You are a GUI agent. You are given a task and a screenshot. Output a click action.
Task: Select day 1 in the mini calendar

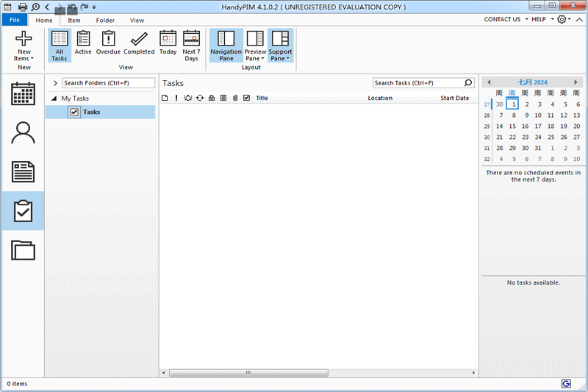[x=512, y=104]
